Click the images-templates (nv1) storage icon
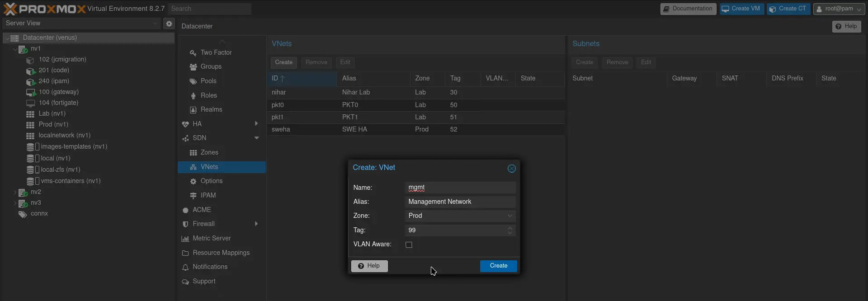The image size is (868, 301). [30, 147]
